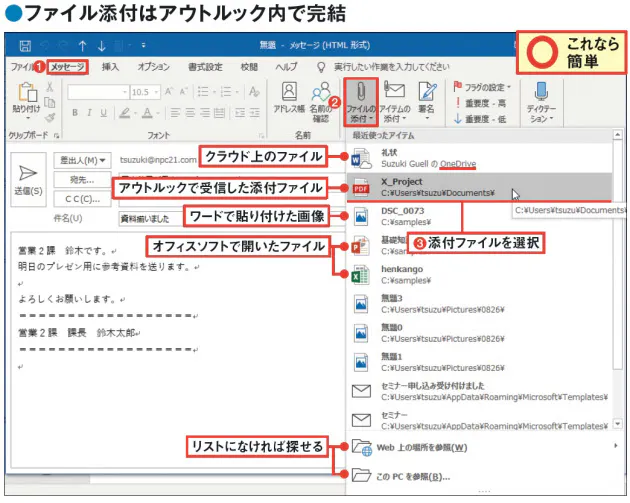Toggle align left
This screenshot has height=503, width=630.
pos(175,113)
